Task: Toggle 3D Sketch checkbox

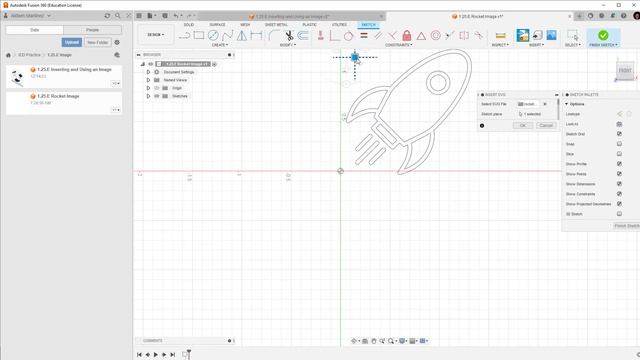Action: pyautogui.click(x=619, y=214)
